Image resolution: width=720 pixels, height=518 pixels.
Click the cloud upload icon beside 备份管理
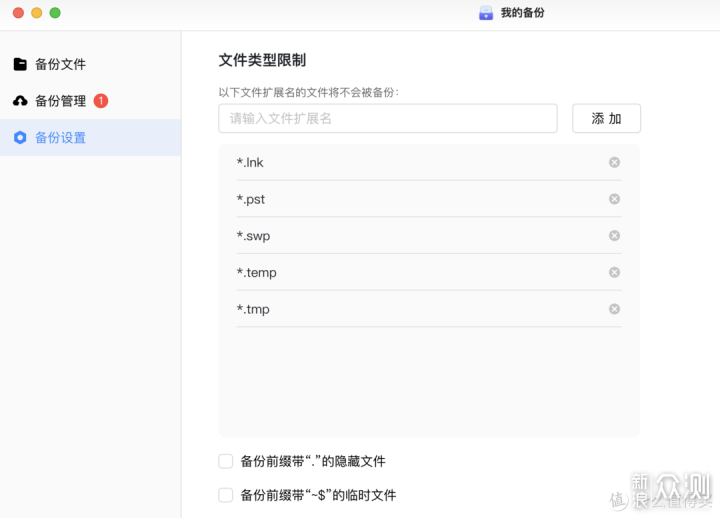point(20,101)
